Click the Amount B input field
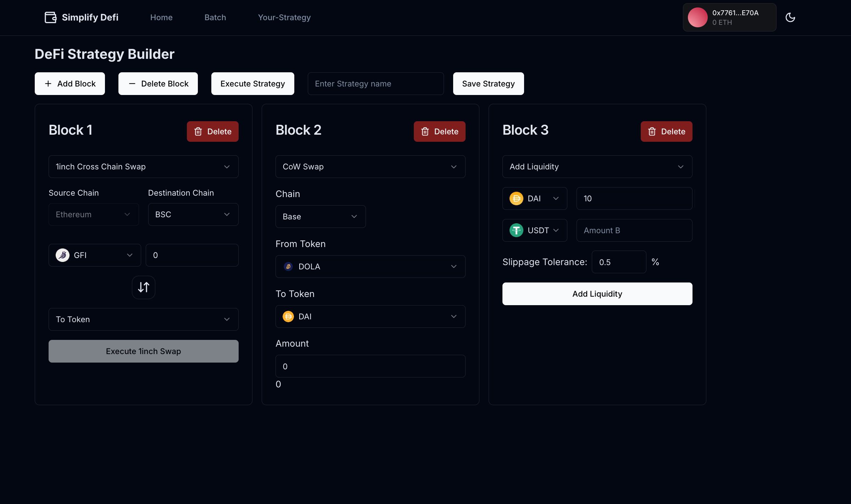The height and width of the screenshot is (504, 851). click(x=634, y=230)
